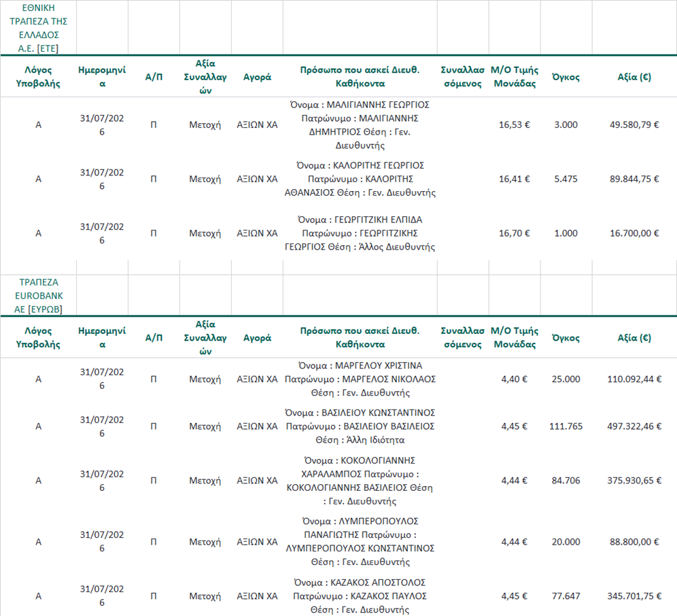
Task: Click value cell 49.580,79 €
Action: 634,125
